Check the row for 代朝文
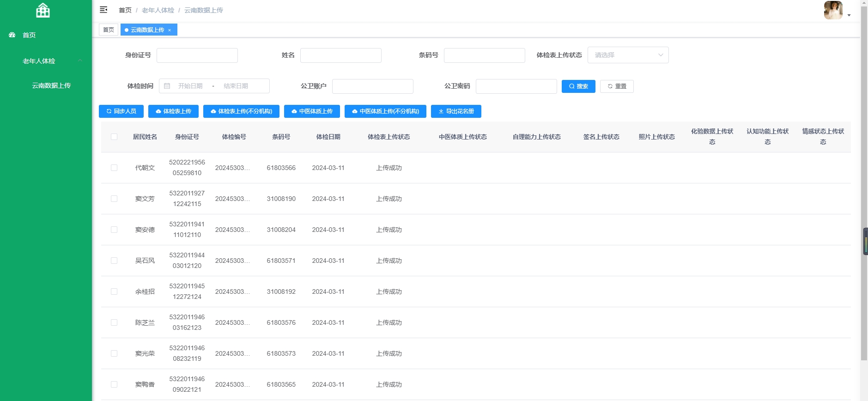The height and width of the screenshot is (401, 868). [x=114, y=168]
